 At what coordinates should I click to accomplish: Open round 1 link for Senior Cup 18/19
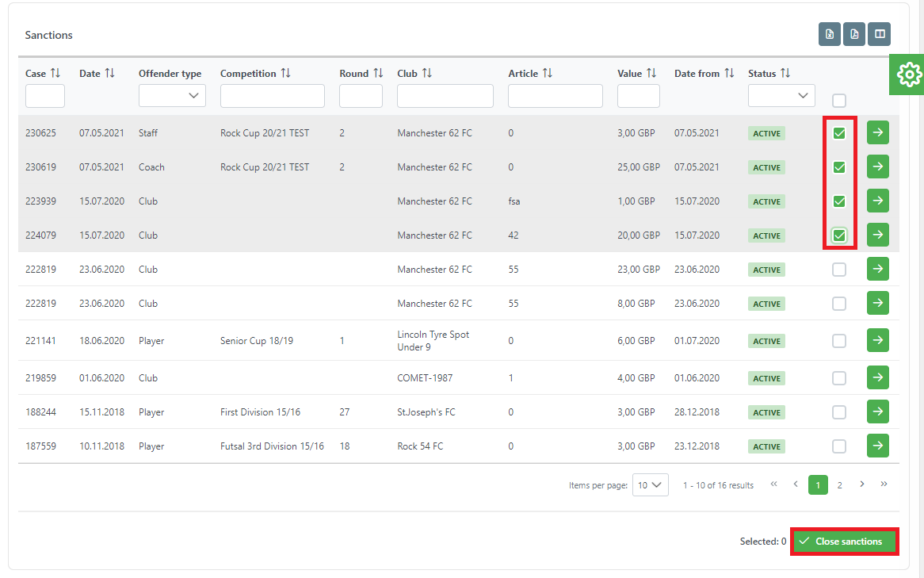click(x=342, y=341)
